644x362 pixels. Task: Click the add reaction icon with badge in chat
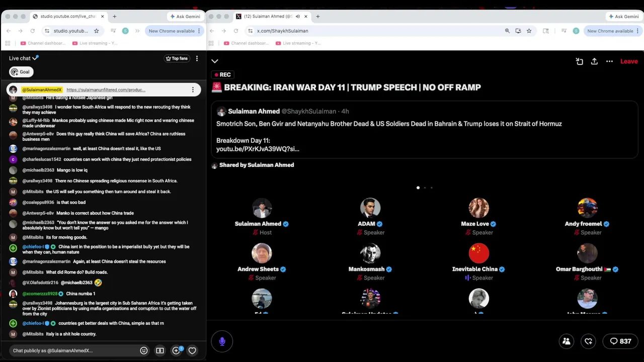[x=177, y=350]
